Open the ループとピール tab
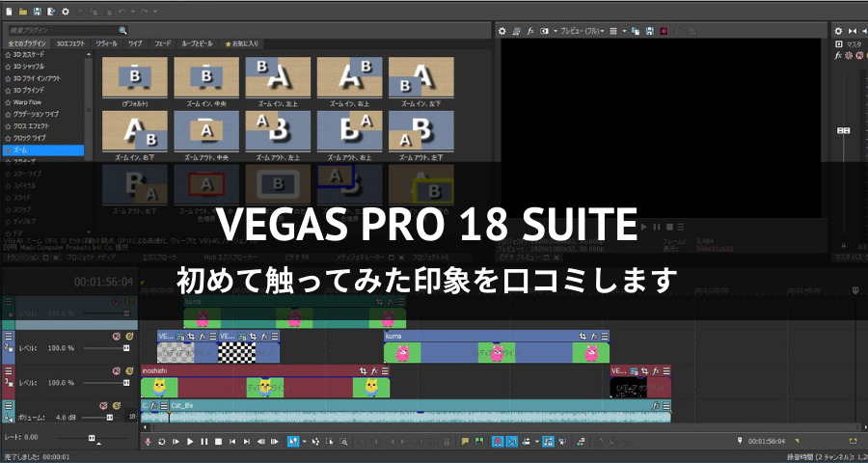 pyautogui.click(x=197, y=43)
